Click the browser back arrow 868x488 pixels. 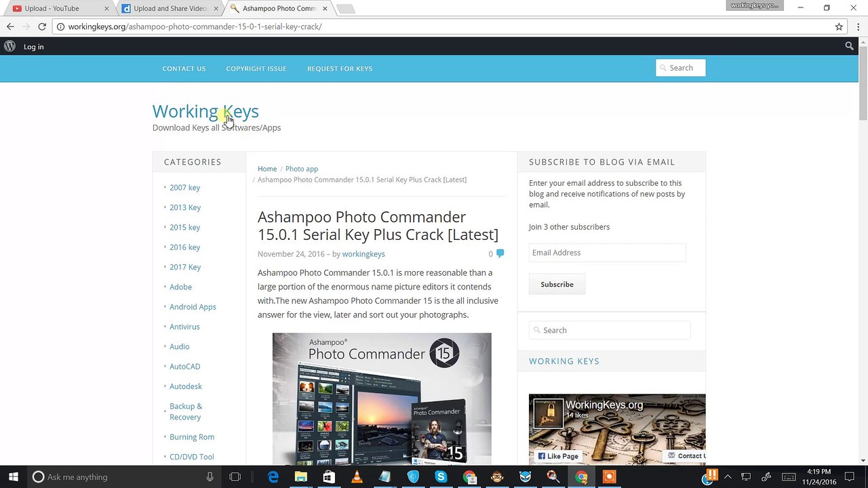(x=10, y=26)
